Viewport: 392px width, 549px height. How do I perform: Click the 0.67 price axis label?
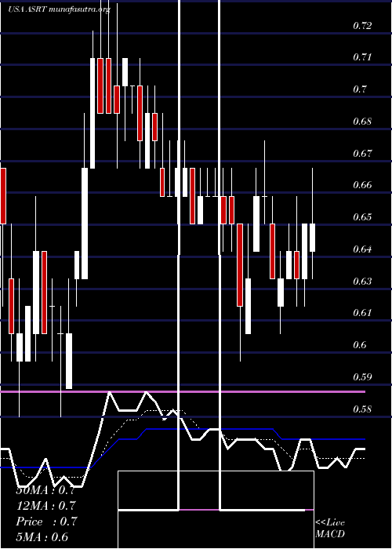point(362,154)
